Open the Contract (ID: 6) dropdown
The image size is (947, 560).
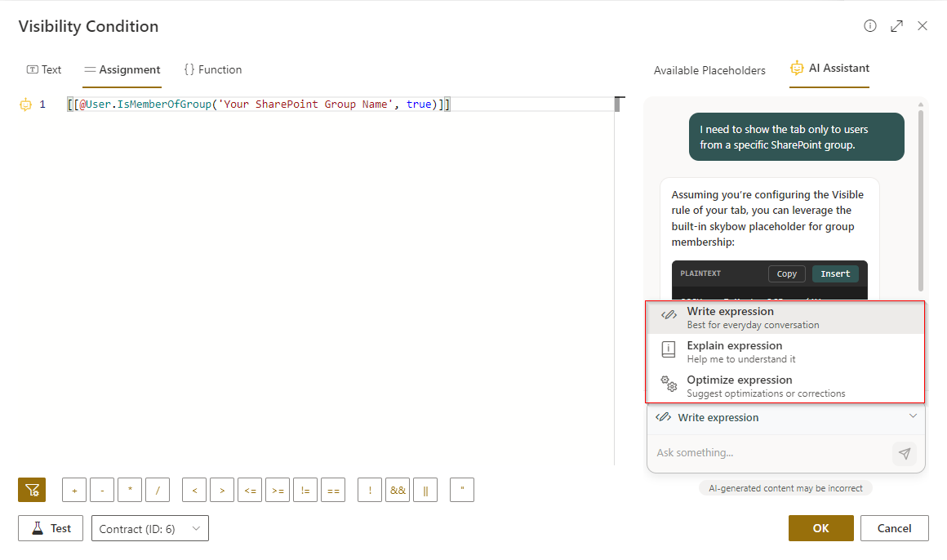pos(150,528)
